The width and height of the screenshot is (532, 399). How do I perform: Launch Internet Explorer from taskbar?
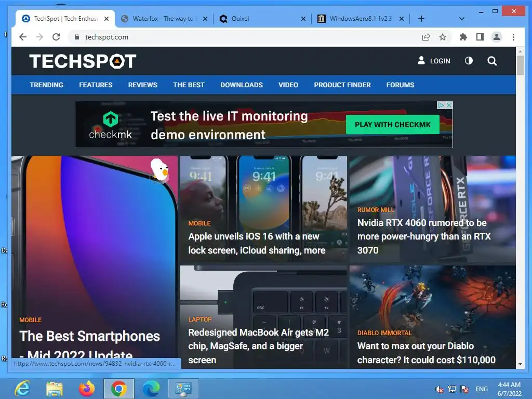pos(23,389)
